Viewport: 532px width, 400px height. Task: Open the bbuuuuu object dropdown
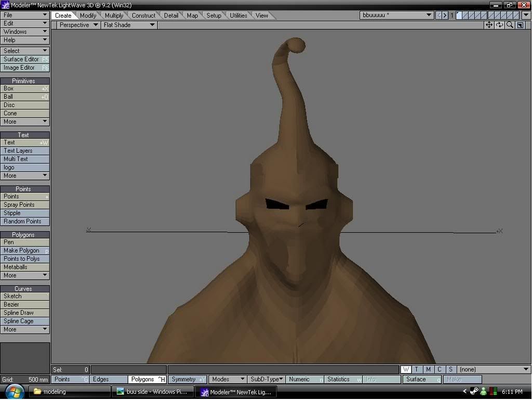pos(396,15)
